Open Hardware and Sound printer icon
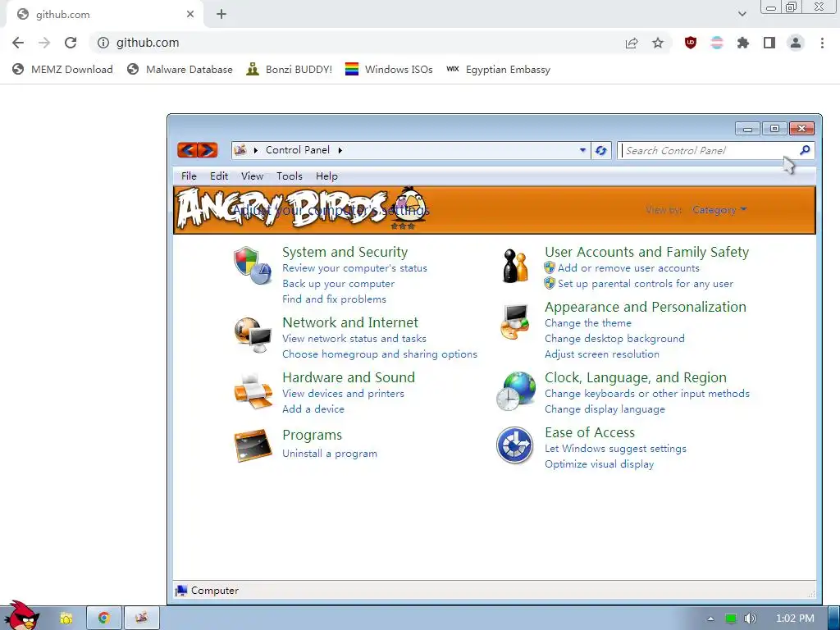Screen dimensions: 840x630 253,391
